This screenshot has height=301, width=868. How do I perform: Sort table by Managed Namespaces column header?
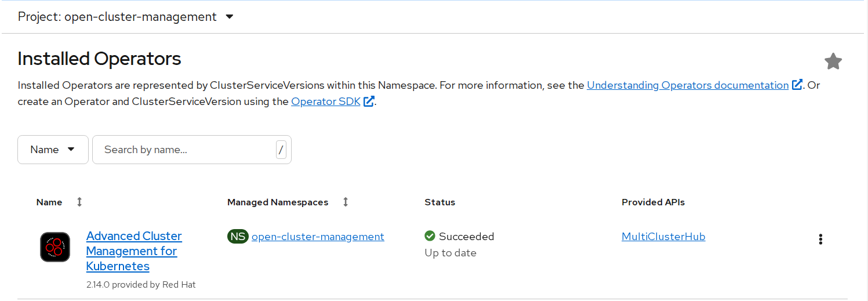pyautogui.click(x=278, y=202)
